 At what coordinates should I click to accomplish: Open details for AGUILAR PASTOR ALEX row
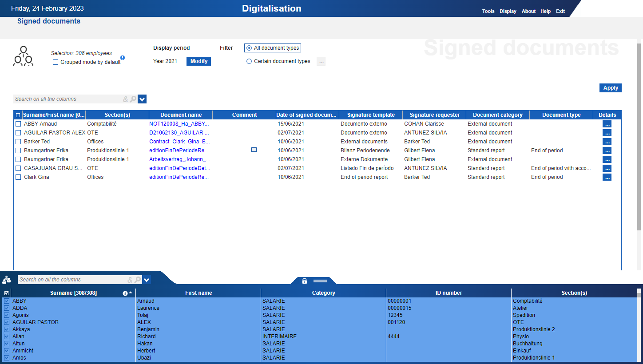click(x=607, y=133)
